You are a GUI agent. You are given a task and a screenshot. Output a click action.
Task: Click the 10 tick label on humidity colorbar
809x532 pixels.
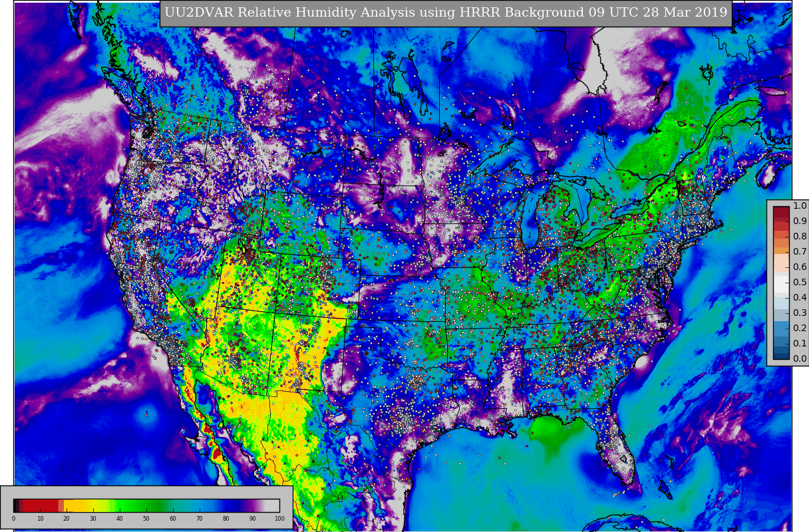coord(40,519)
